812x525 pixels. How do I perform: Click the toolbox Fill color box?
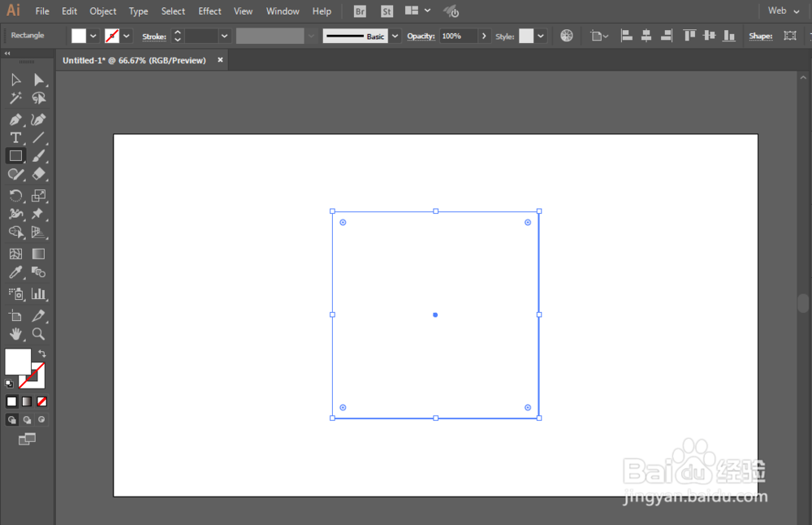pyautogui.click(x=18, y=361)
